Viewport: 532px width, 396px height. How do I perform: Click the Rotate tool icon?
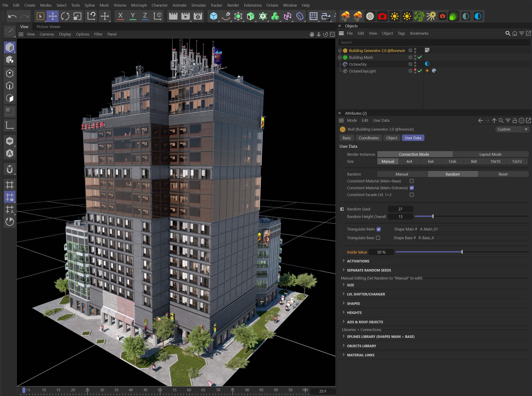[65, 16]
